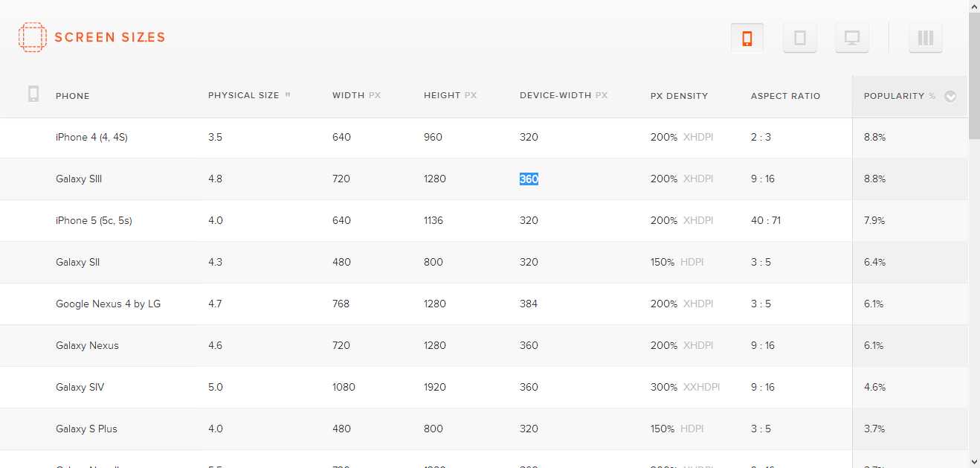This screenshot has height=468, width=980.
Task: Switch to the desktop monitor view icon
Action: 852,38
